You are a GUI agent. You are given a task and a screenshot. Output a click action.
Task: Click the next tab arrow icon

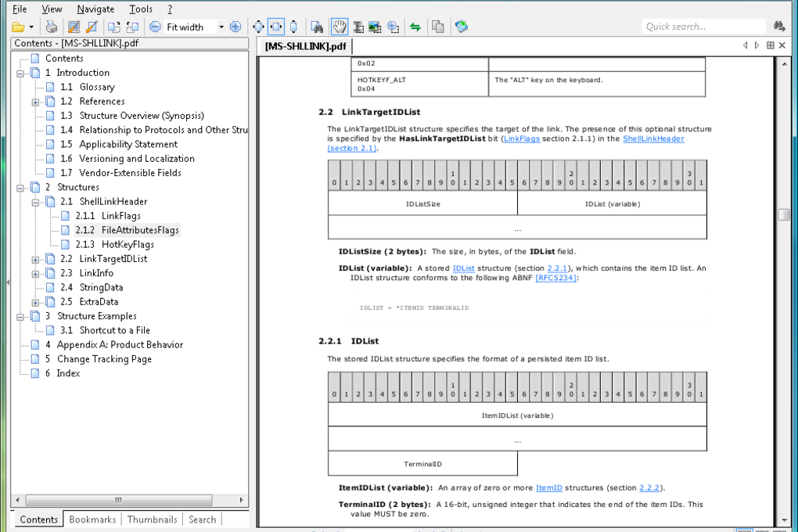point(757,45)
